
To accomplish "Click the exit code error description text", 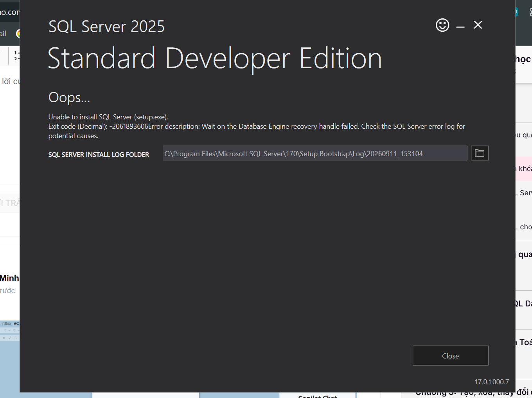I will [x=257, y=131].
